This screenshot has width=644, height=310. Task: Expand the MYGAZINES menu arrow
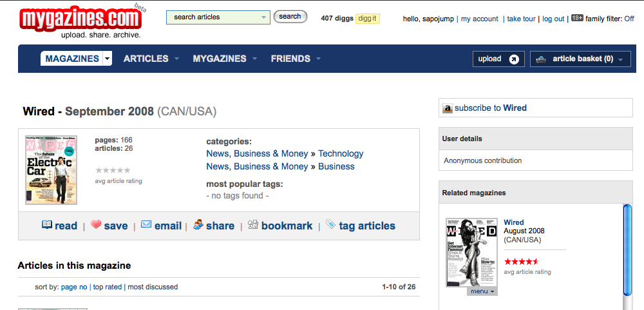point(254,59)
